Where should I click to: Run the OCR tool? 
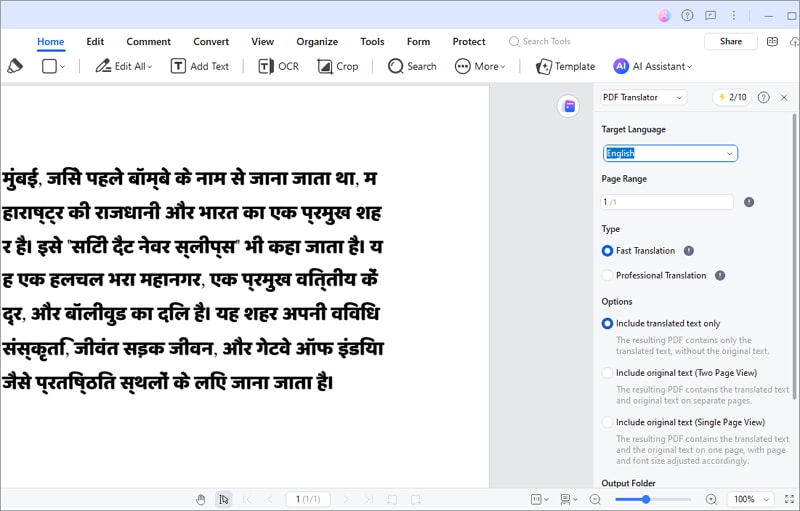tap(279, 66)
